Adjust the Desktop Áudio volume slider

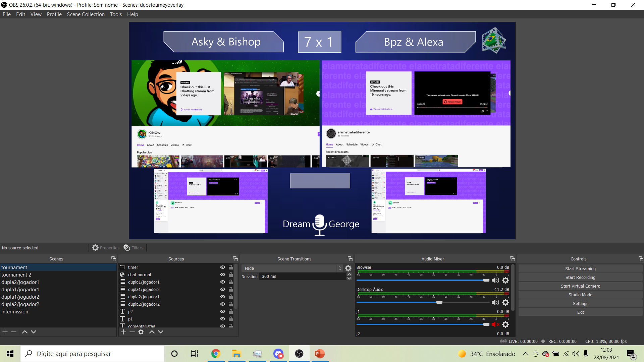point(439,302)
